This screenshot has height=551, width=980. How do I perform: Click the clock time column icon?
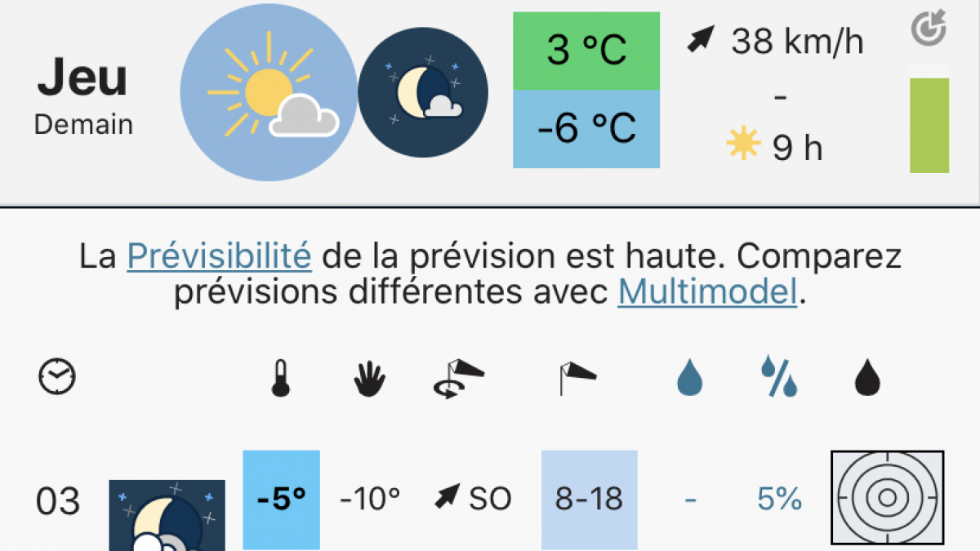57,377
